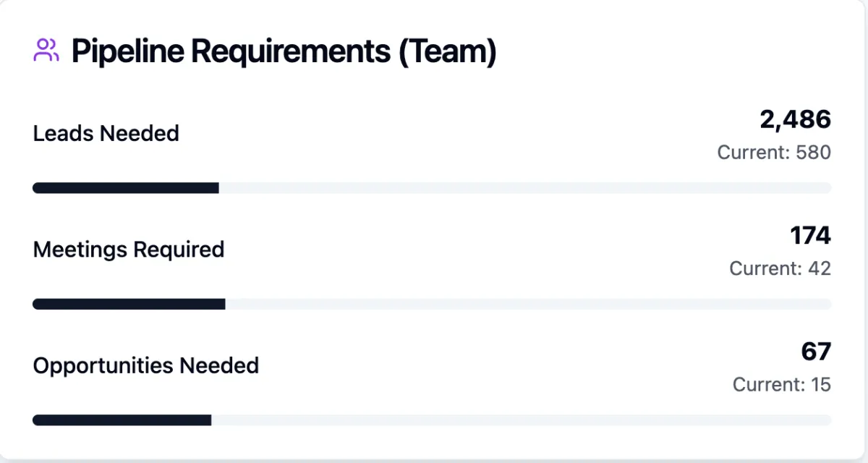Image resolution: width=868 pixels, height=463 pixels.
Task: Click the 2,486 leads target value
Action: tap(795, 120)
